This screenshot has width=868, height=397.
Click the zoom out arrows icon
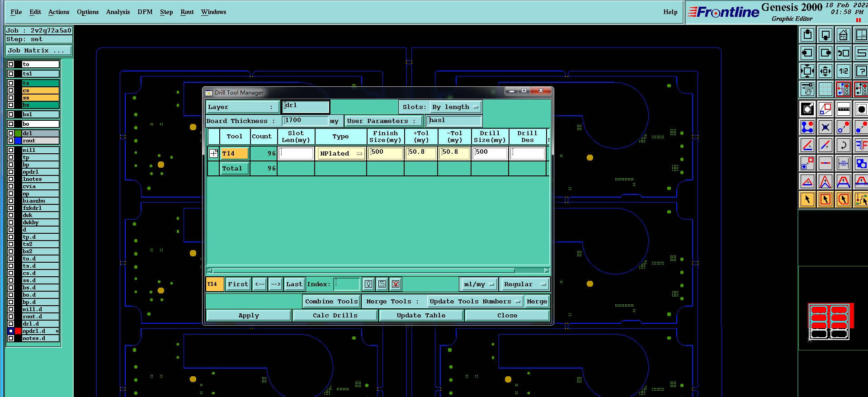click(x=807, y=71)
